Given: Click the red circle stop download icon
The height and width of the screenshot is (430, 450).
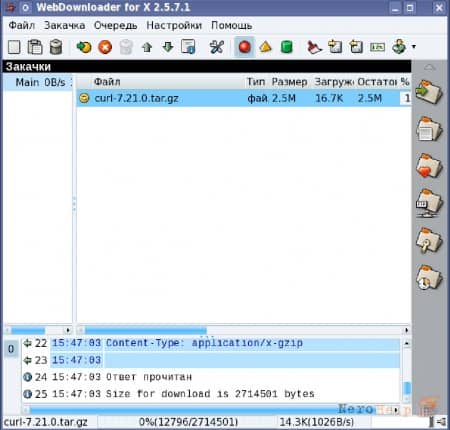Looking at the screenshot, I should (x=105, y=47).
